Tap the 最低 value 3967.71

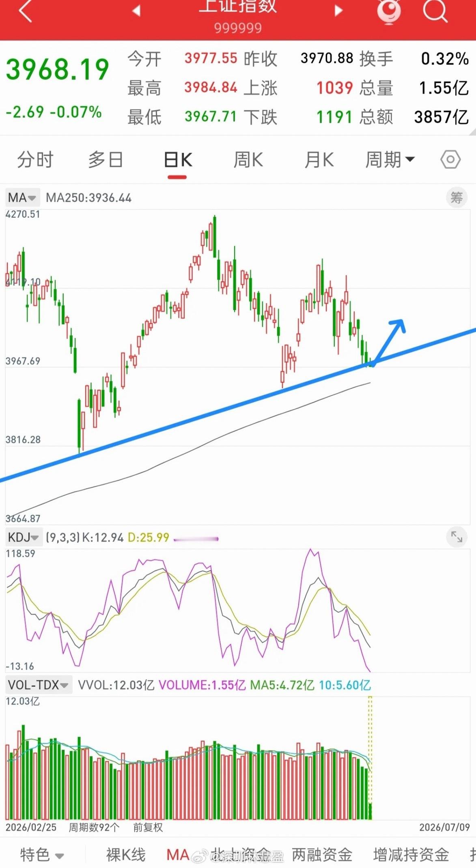(211, 116)
